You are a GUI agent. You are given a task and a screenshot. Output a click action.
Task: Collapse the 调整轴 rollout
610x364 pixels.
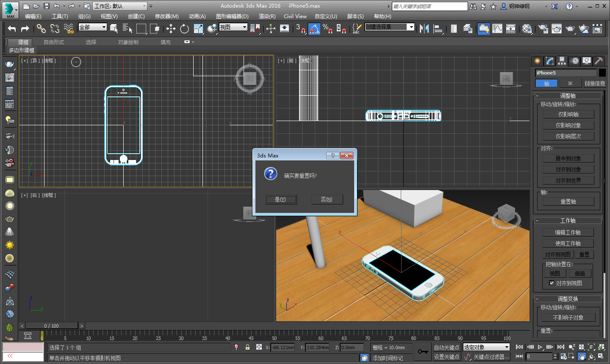[567, 96]
